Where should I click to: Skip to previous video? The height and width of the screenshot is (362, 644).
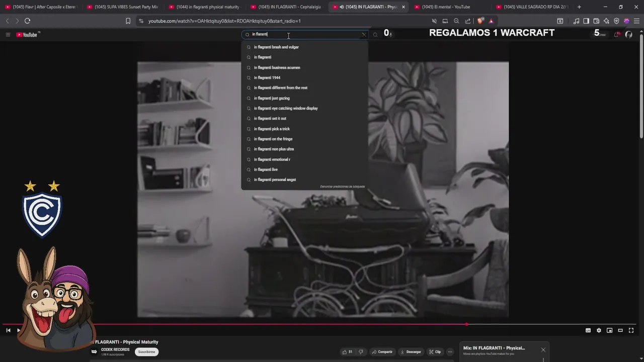(x=8, y=330)
